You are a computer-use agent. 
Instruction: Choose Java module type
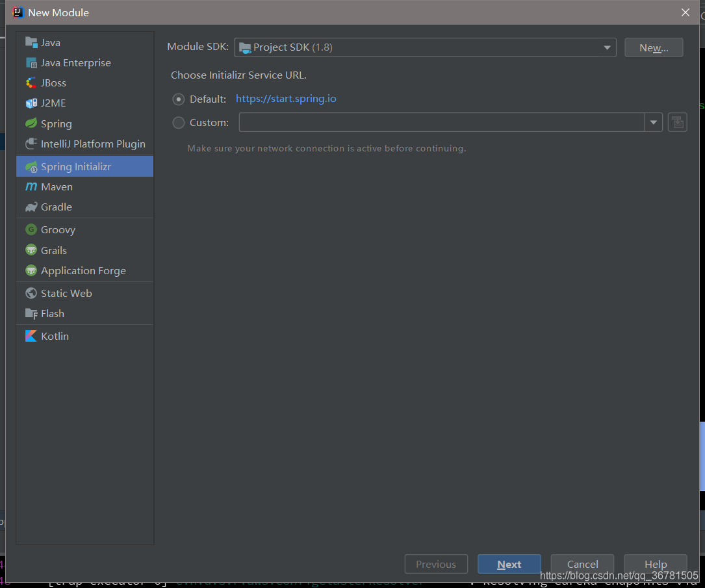click(84, 42)
